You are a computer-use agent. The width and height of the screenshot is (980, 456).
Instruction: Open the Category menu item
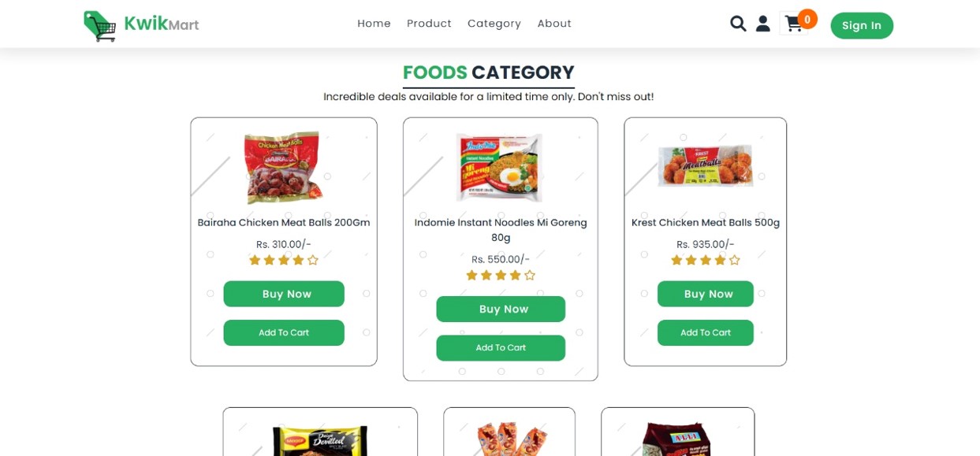point(494,23)
